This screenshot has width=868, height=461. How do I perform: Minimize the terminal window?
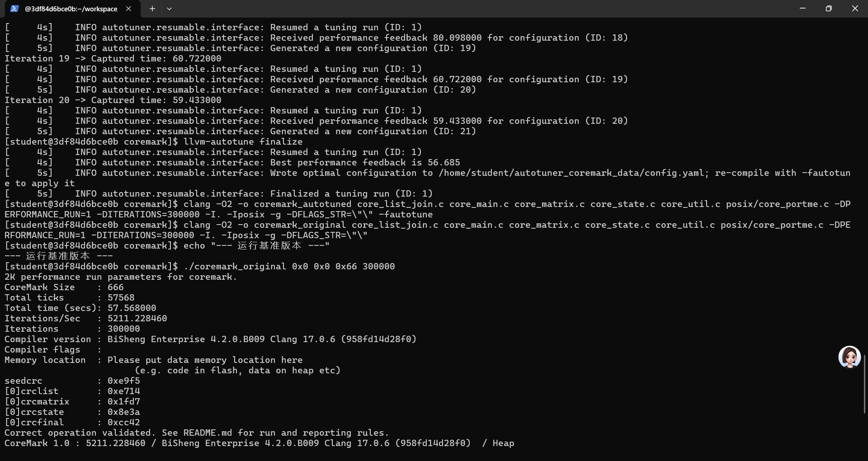[803, 8]
